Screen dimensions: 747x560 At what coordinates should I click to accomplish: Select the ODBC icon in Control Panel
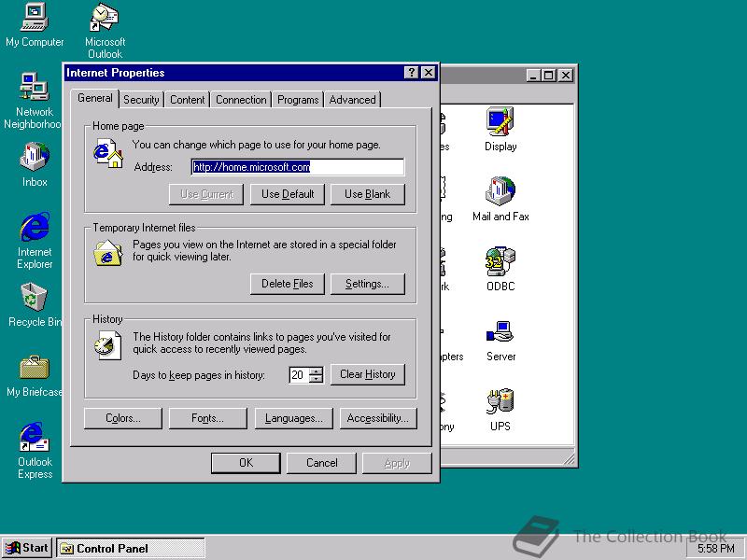(500, 269)
